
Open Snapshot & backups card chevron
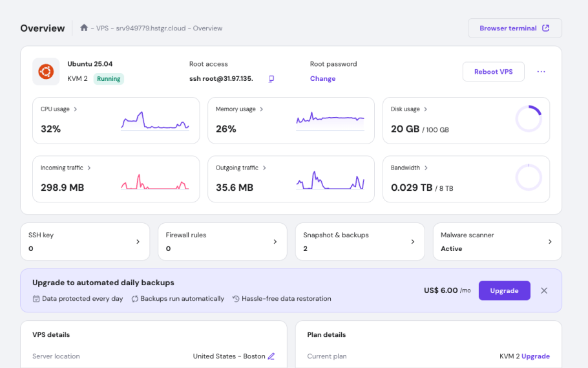point(412,242)
